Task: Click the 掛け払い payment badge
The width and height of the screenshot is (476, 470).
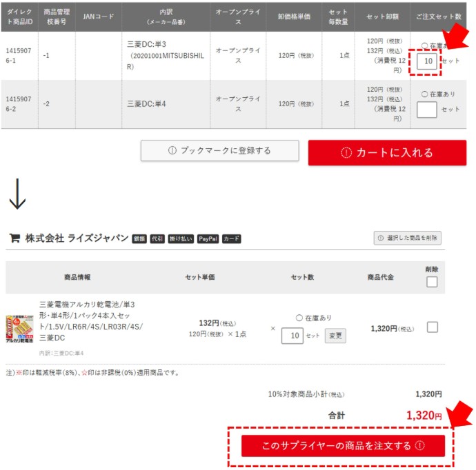Action: pyautogui.click(x=180, y=238)
